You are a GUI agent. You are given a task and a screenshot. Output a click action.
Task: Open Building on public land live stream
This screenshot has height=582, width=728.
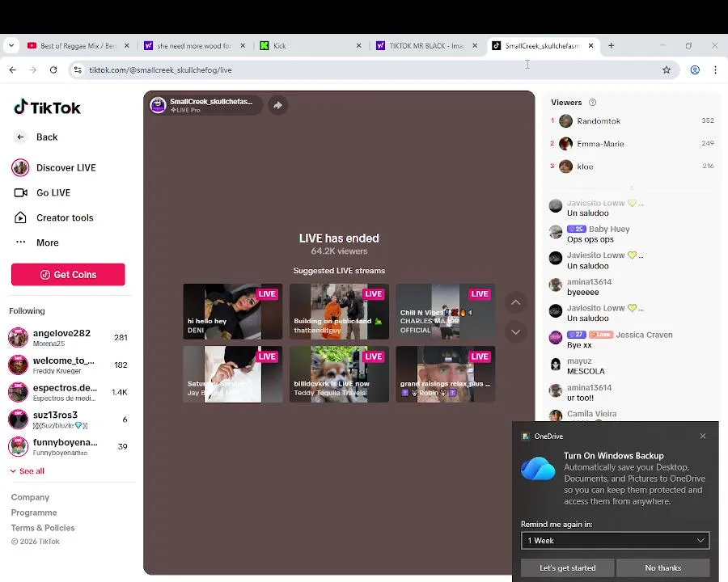pyautogui.click(x=339, y=311)
